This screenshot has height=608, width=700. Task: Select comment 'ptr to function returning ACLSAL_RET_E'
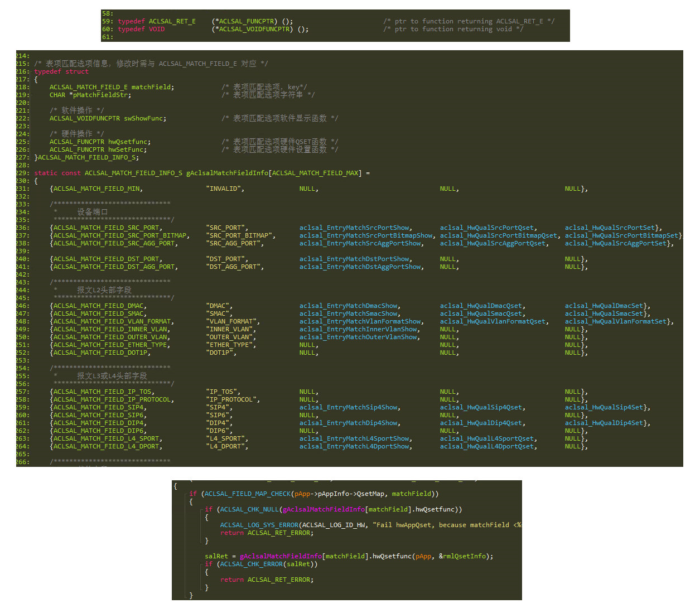click(469, 21)
